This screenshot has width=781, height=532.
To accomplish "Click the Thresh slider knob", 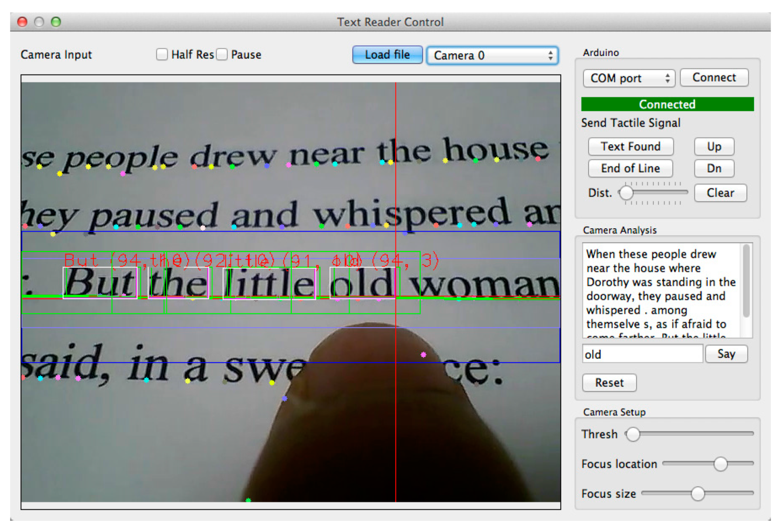I will coord(633,434).
